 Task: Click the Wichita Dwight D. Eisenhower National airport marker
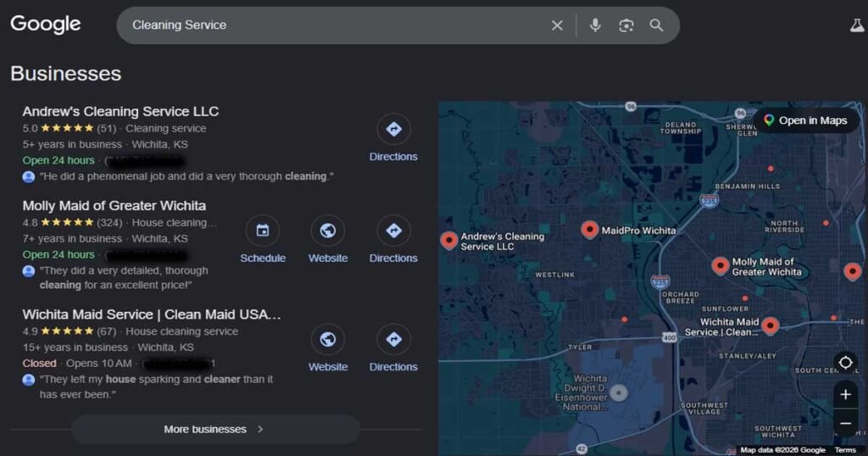tap(618, 393)
